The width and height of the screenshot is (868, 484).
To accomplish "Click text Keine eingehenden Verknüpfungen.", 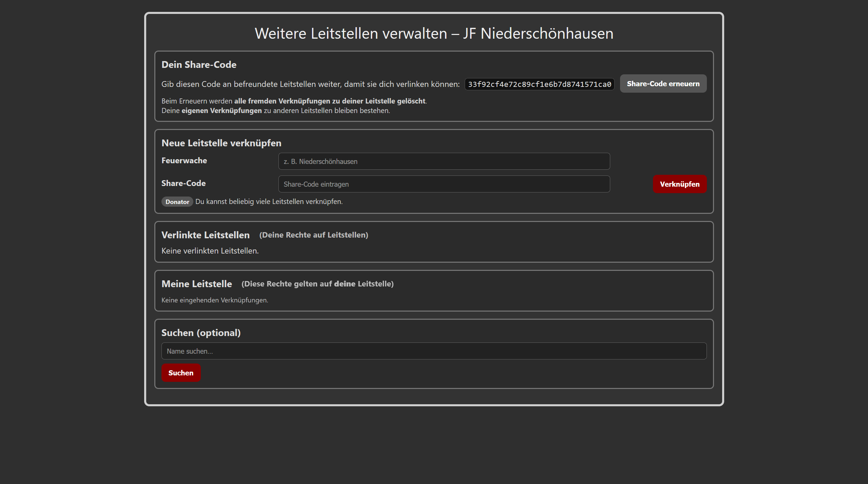I will coord(215,300).
